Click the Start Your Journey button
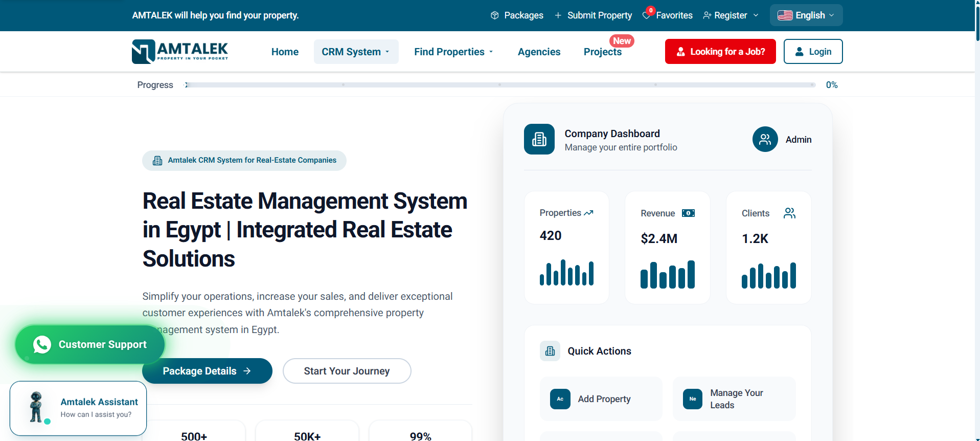Image resolution: width=980 pixels, height=441 pixels. pos(347,371)
